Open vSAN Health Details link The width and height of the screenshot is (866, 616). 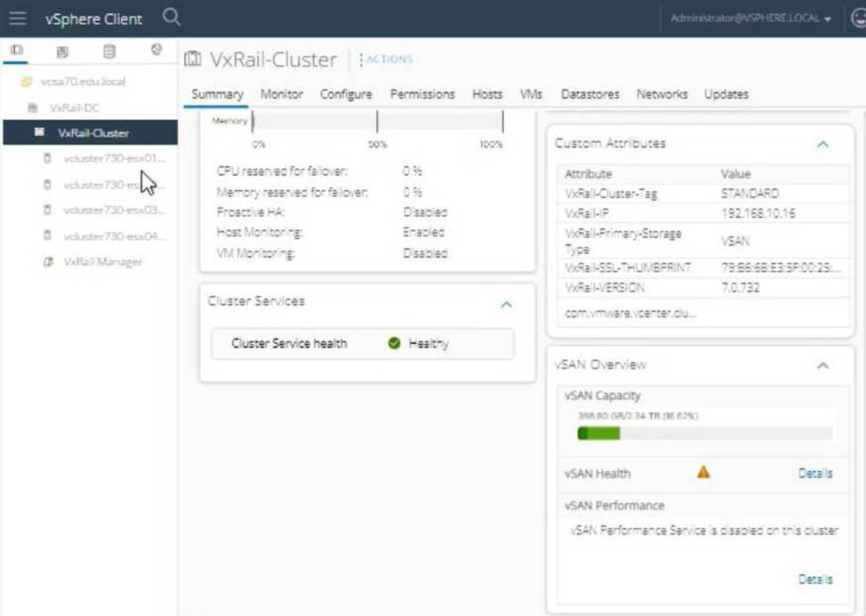(815, 473)
